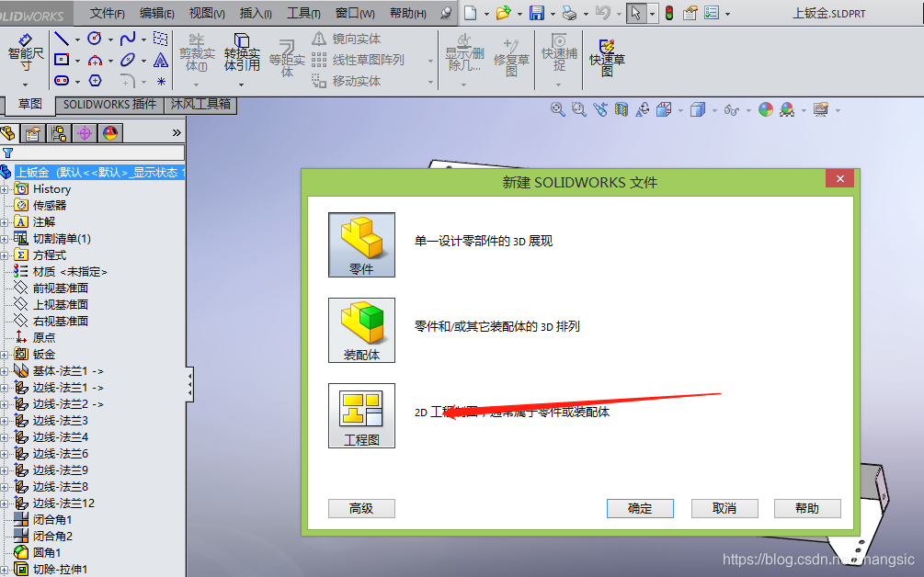The image size is (924, 577).
Task: Open the DisplayManager tab
Action: coord(110,133)
